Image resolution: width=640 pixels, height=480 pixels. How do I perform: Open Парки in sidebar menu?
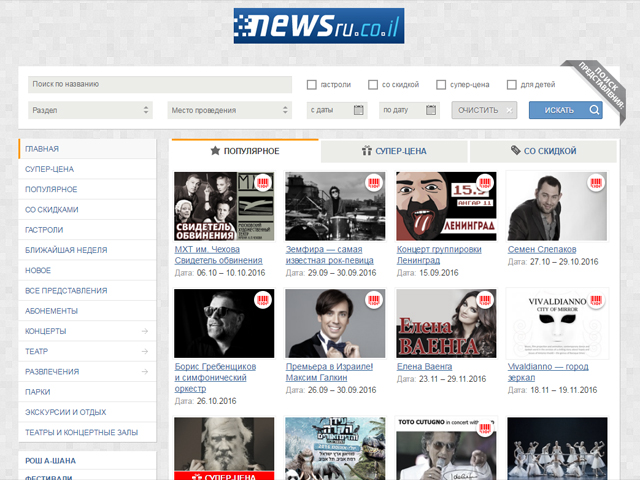click(87, 392)
